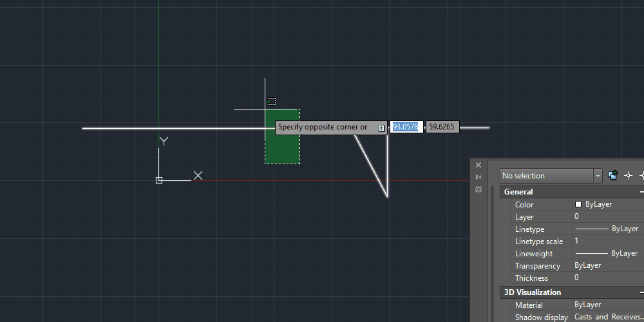Click the 'Lineweight' property label
Image resolution: width=644 pixels, height=322 pixels.
pos(534,254)
